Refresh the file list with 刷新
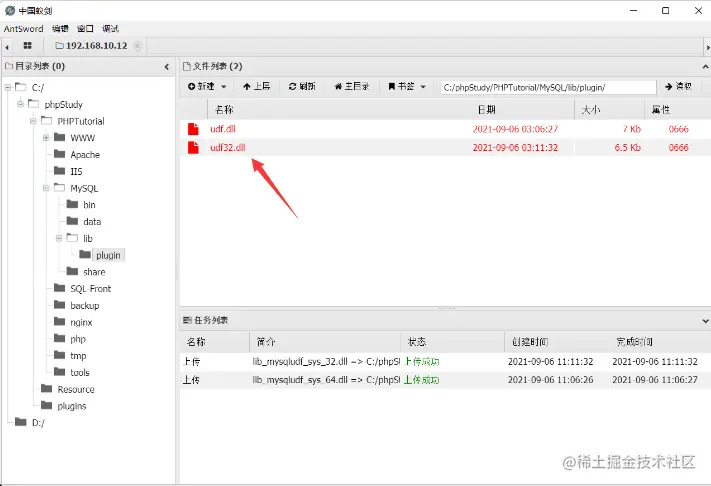Viewport: 711px width, 486px height. pyautogui.click(x=302, y=86)
